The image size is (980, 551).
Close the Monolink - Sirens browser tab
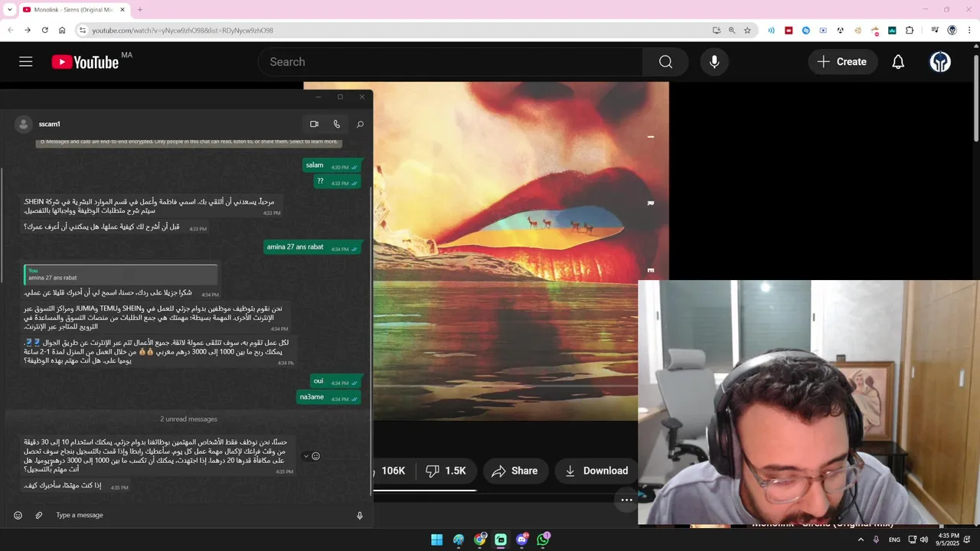tap(122, 10)
